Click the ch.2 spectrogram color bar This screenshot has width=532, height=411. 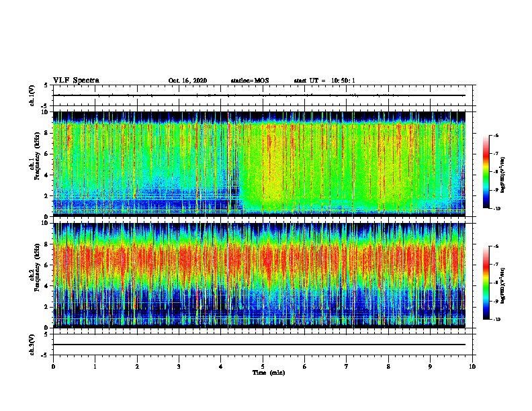pyautogui.click(x=486, y=283)
